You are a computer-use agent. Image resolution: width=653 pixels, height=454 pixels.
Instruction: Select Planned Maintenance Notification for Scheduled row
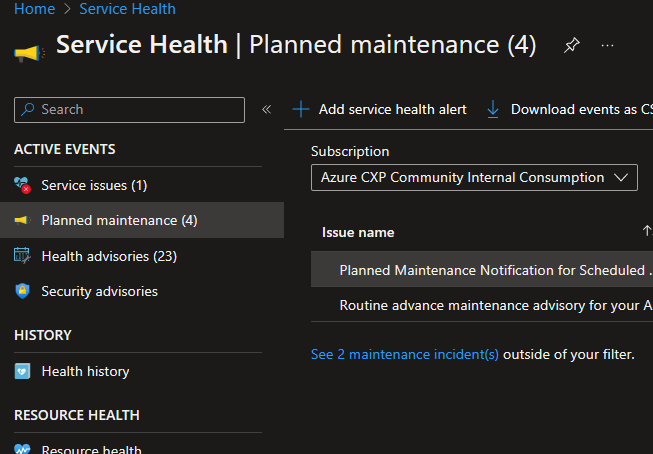[x=482, y=269]
